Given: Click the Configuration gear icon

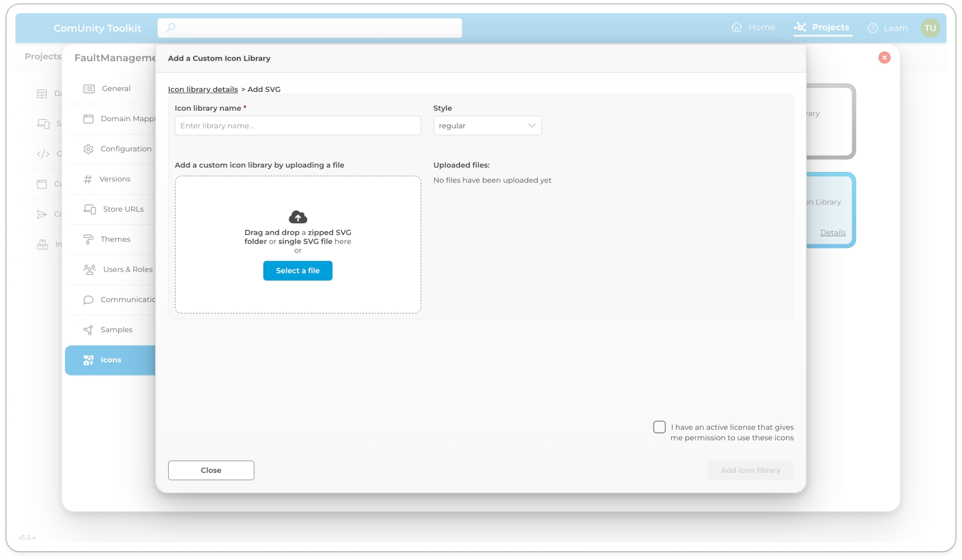Looking at the screenshot, I should [88, 149].
